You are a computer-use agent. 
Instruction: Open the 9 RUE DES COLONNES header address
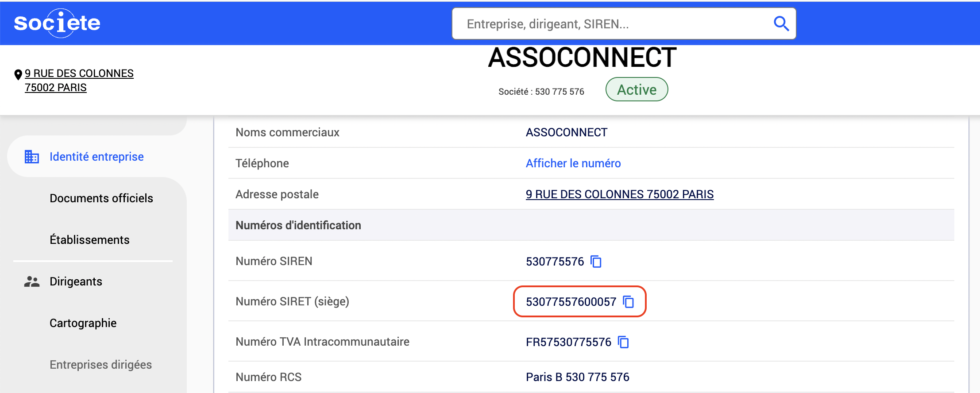click(x=79, y=81)
